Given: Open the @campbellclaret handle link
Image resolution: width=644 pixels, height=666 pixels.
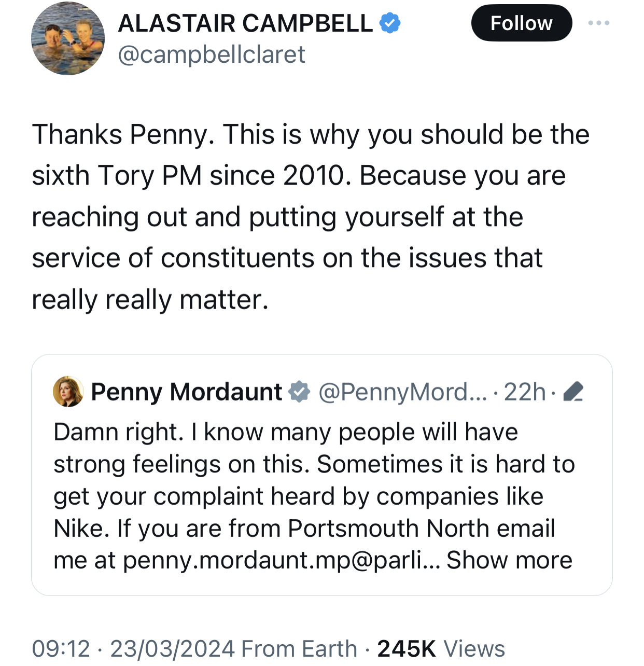Looking at the screenshot, I should pos(212,54).
